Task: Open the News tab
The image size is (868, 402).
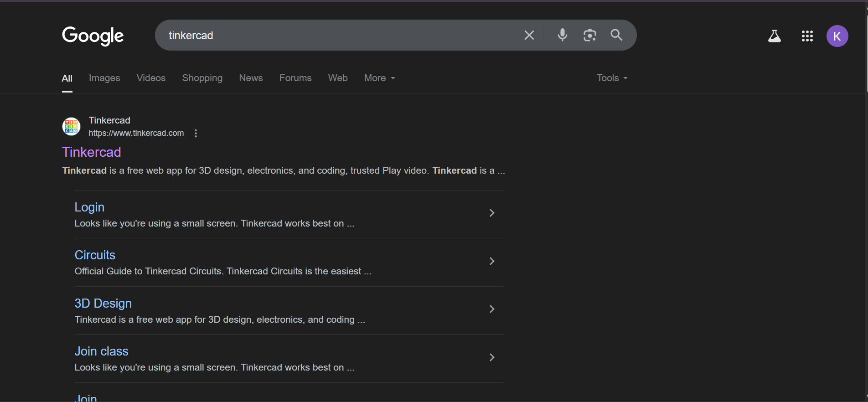Action: (x=251, y=78)
